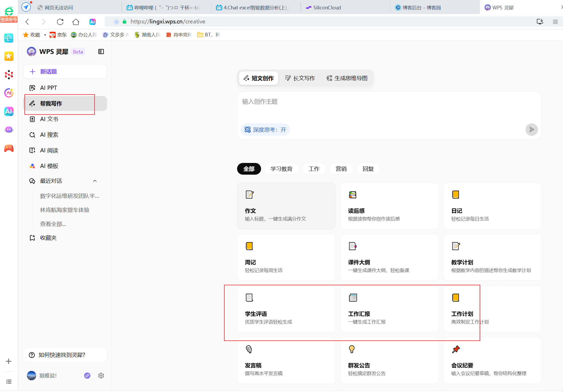Open AI PPT from sidebar

(x=48, y=88)
